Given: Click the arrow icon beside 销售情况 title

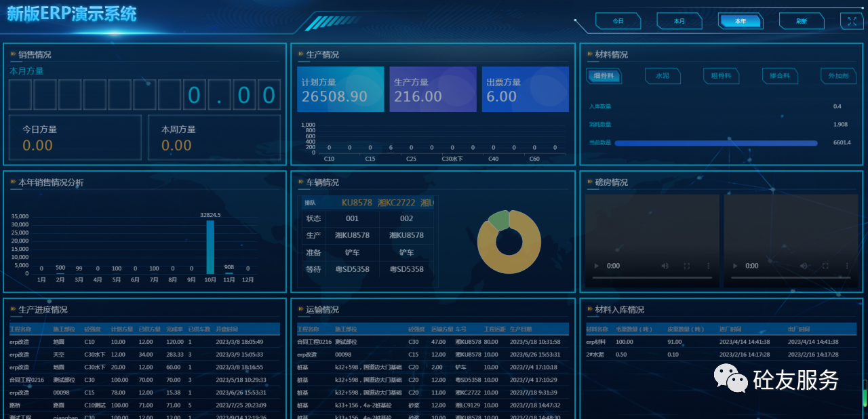Looking at the screenshot, I should [x=13, y=54].
